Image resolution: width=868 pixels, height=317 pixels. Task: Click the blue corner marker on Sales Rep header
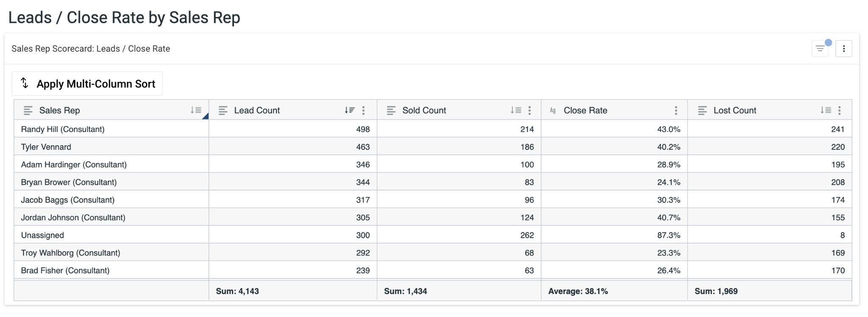click(x=206, y=116)
